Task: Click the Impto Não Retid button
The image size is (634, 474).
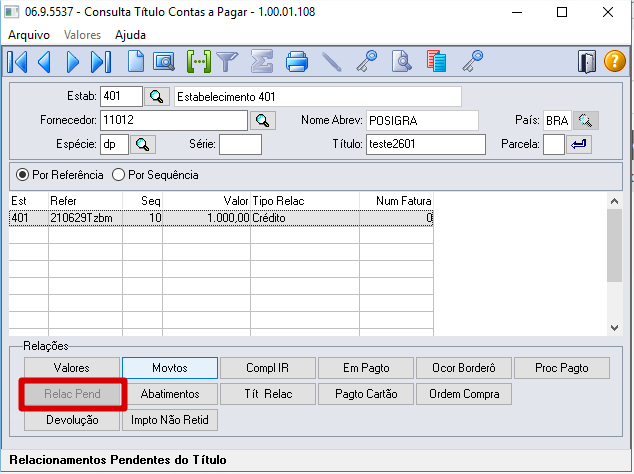Action: [170, 420]
